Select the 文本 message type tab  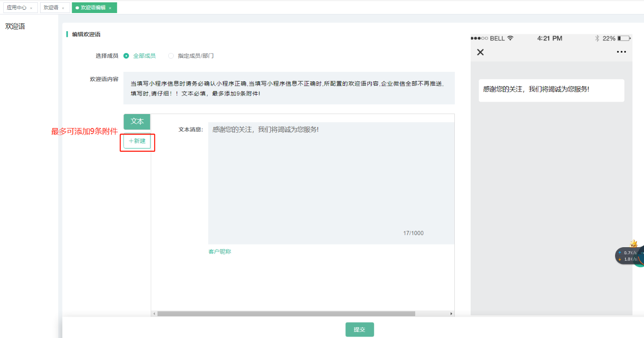[x=137, y=122]
